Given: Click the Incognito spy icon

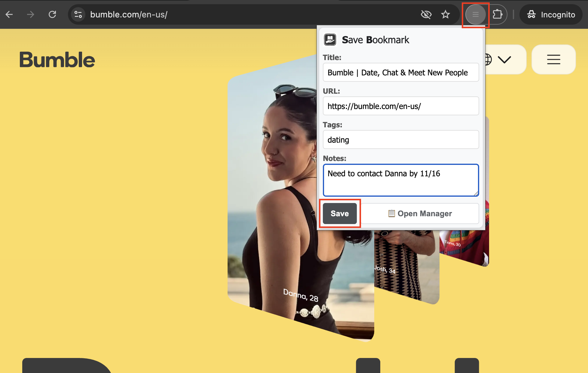Looking at the screenshot, I should coord(531,14).
